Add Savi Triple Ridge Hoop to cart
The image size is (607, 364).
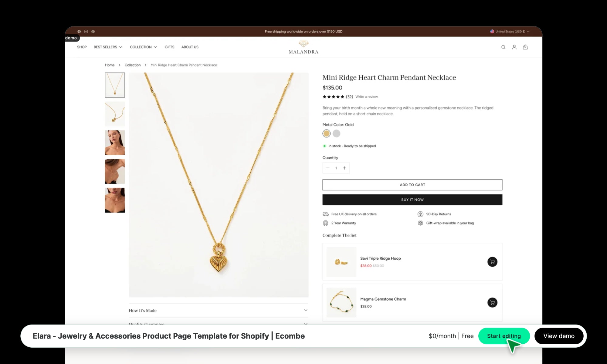(492, 262)
